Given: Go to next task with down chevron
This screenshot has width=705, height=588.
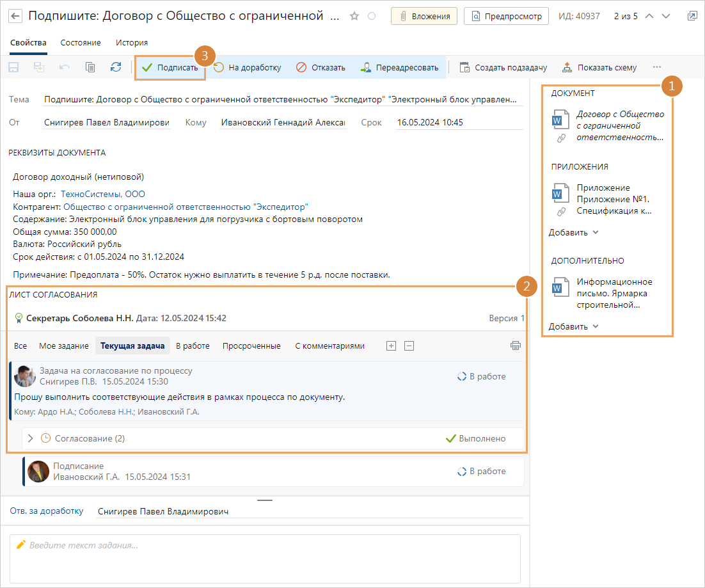Looking at the screenshot, I should click(666, 16).
